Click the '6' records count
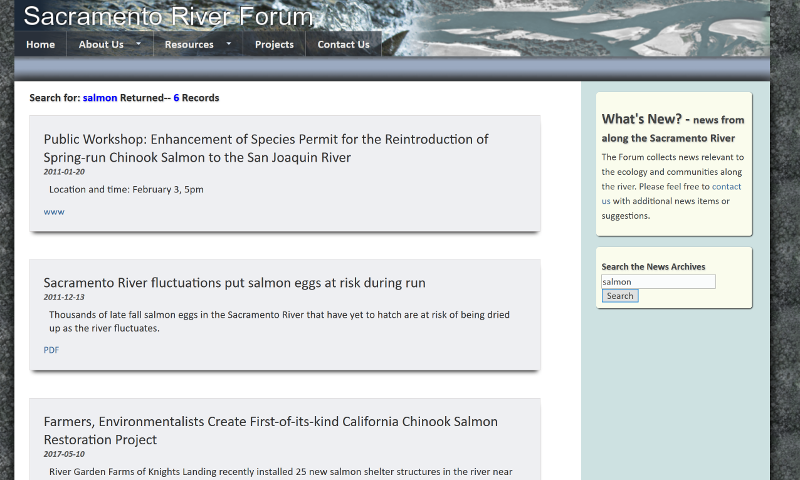Screen dimensions: 800x480 (176, 98)
